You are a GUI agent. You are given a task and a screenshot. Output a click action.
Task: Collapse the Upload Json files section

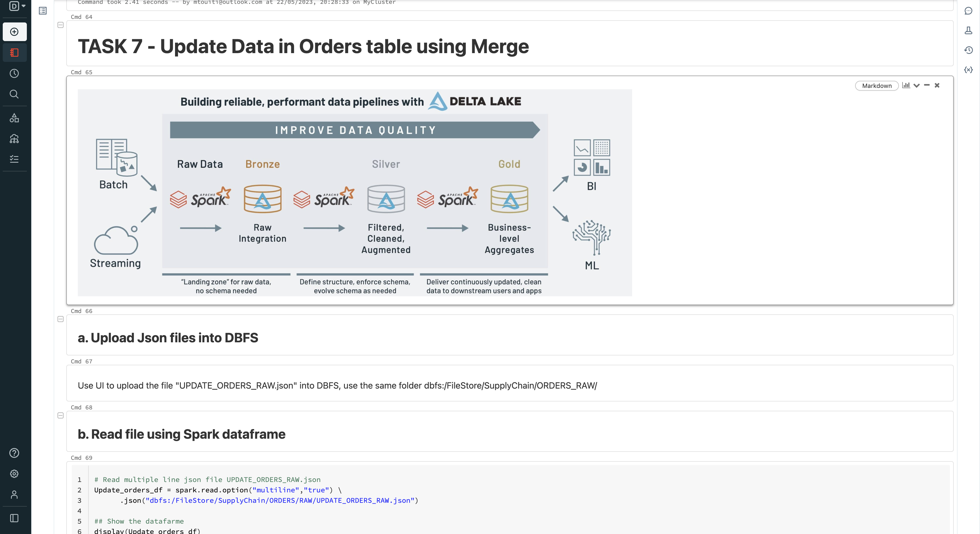point(61,319)
